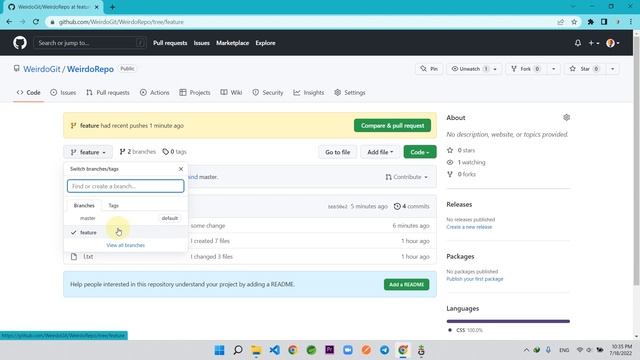
Task: Reload the page
Action: click(36, 22)
